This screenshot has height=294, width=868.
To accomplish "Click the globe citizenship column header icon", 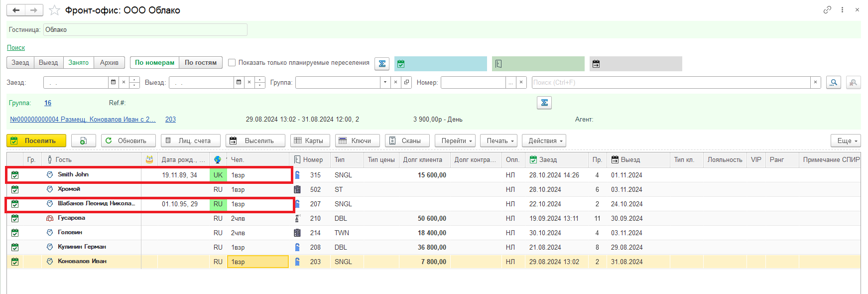I will coord(218,159).
